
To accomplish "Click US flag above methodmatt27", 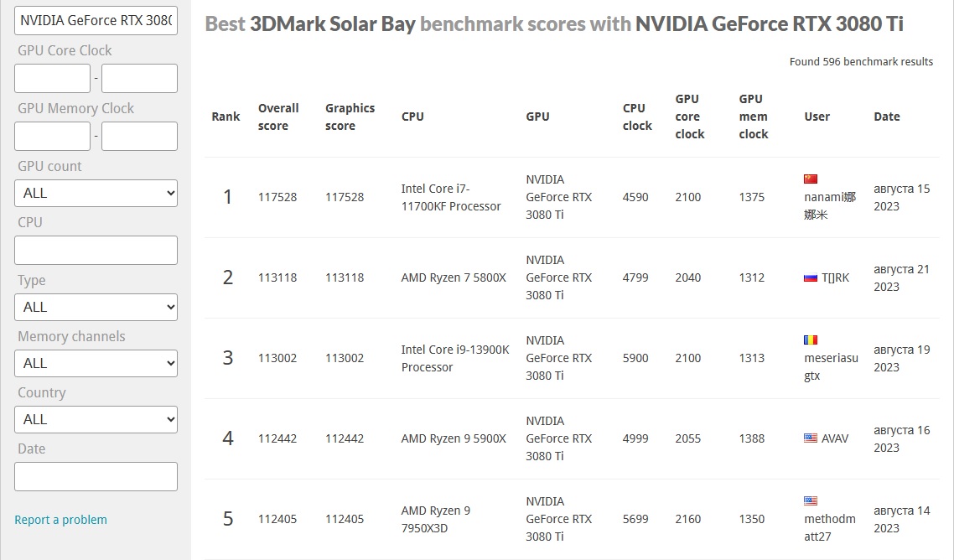I will 810,501.
